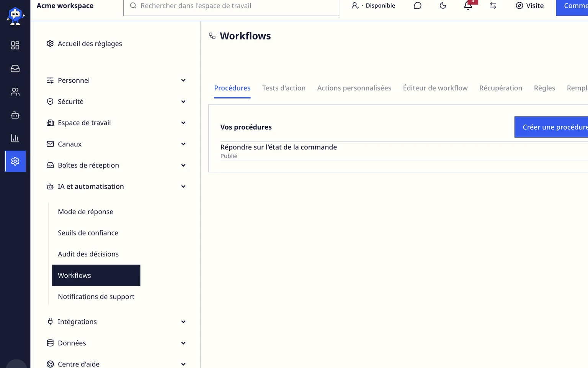The width and height of the screenshot is (588, 368).
Task: Switch to the Actions personnalisées tab
Action: (x=354, y=88)
